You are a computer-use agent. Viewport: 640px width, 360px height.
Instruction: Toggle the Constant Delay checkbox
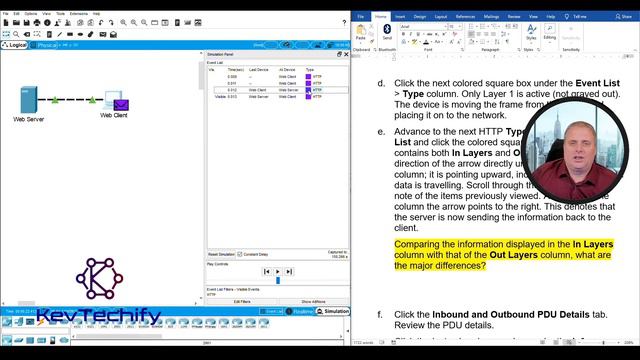(240, 254)
